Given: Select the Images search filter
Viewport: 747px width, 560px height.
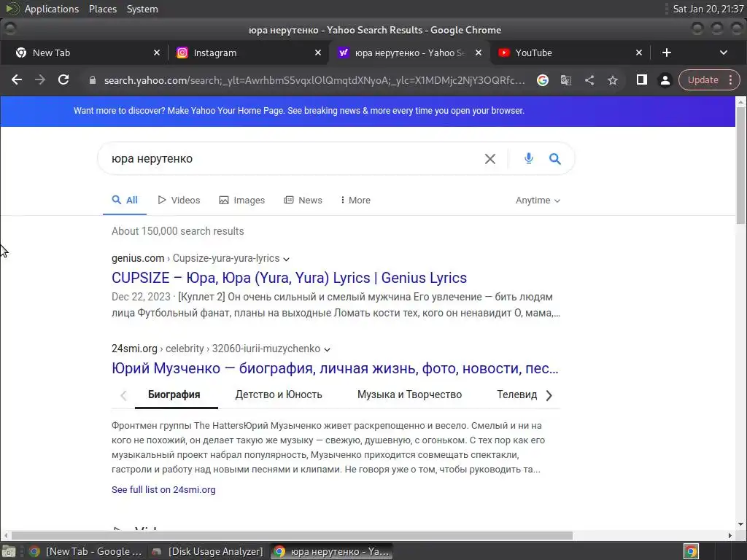Looking at the screenshot, I should (x=242, y=201).
